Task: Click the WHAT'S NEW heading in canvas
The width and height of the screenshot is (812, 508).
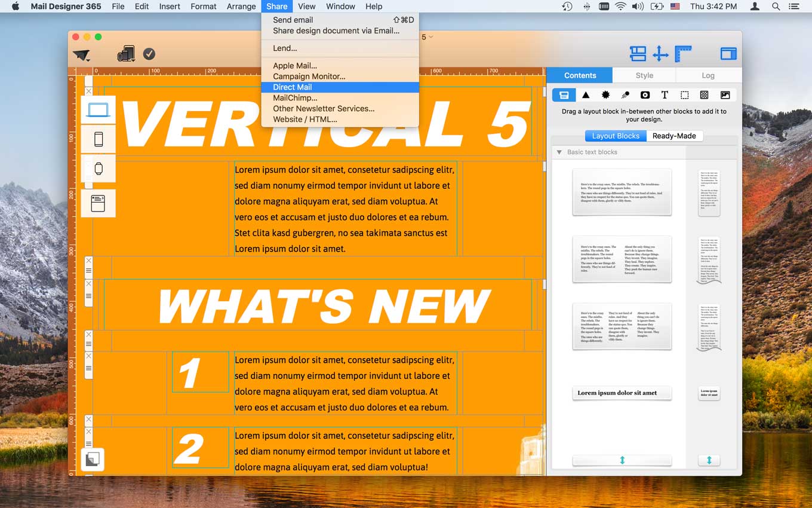Action: point(324,307)
